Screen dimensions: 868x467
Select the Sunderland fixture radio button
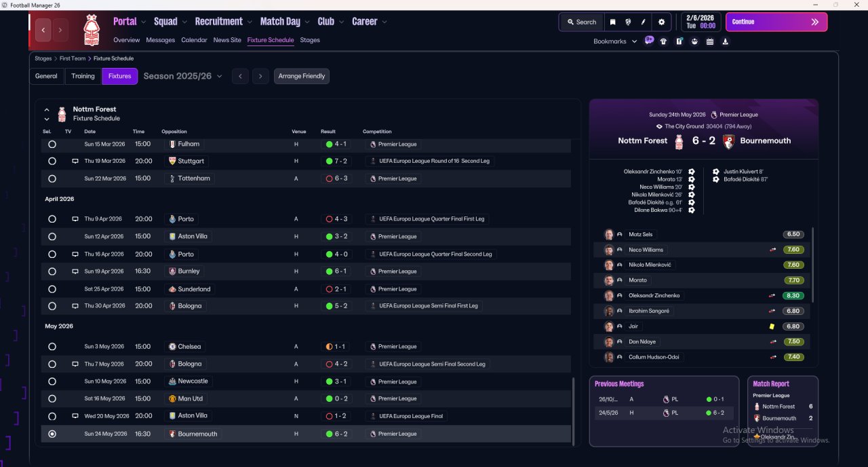52,289
